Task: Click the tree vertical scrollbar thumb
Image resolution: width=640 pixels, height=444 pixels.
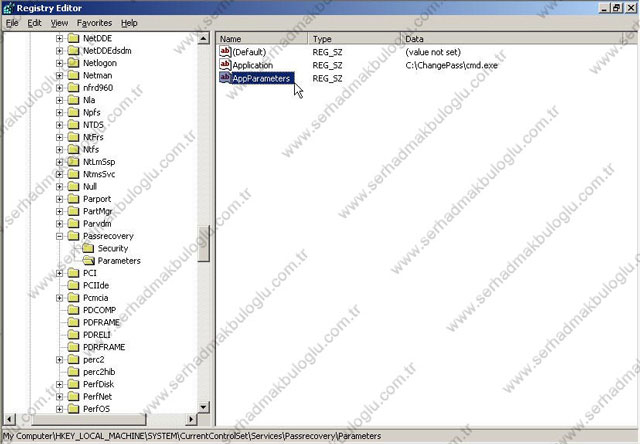Action: tap(203, 243)
